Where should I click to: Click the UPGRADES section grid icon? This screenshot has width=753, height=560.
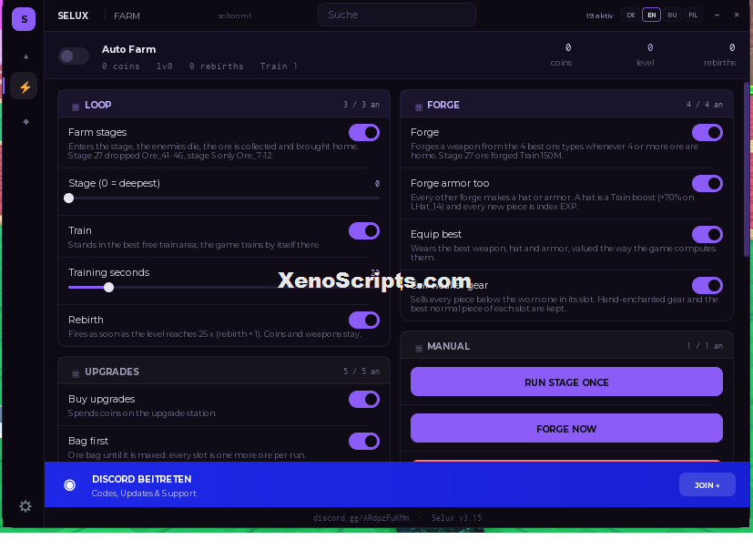coord(76,373)
